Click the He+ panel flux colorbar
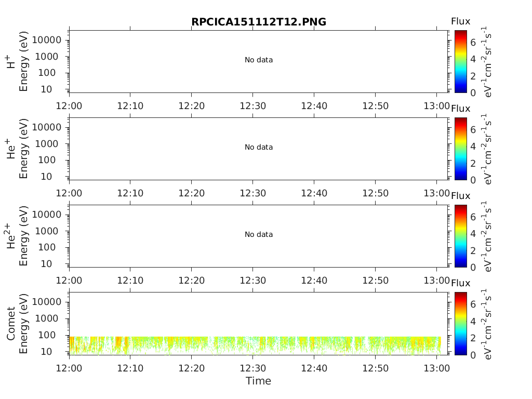The width and height of the screenshot is (532, 399). point(460,149)
